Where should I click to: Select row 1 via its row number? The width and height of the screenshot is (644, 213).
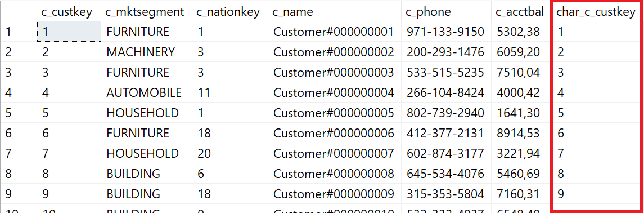point(19,31)
